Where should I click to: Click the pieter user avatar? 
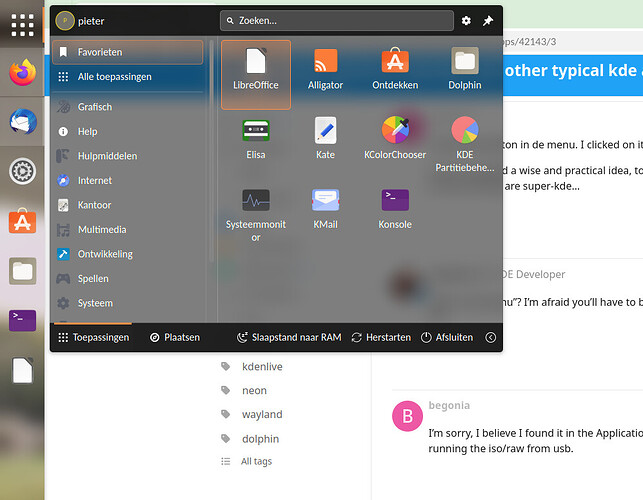point(65,21)
